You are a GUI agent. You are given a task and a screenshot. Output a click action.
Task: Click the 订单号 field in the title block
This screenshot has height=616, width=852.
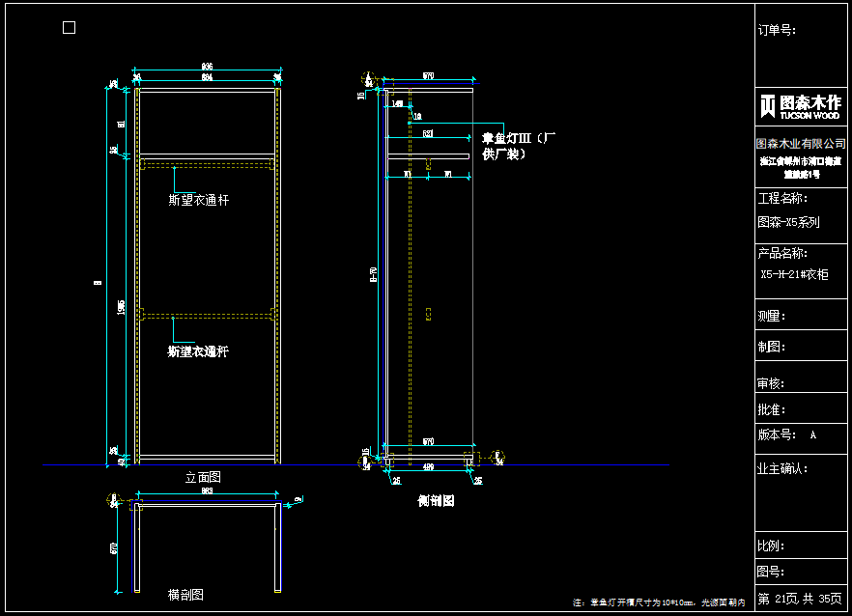coord(777,30)
